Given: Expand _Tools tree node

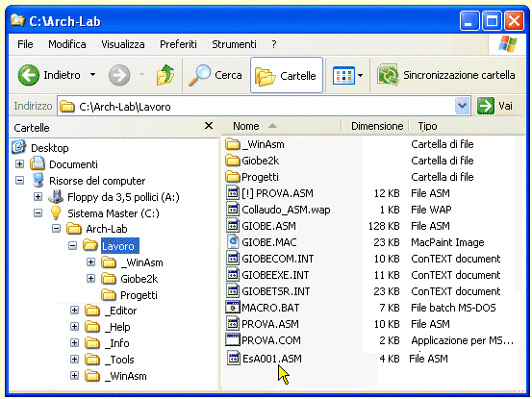Looking at the screenshot, I should coord(74,359).
